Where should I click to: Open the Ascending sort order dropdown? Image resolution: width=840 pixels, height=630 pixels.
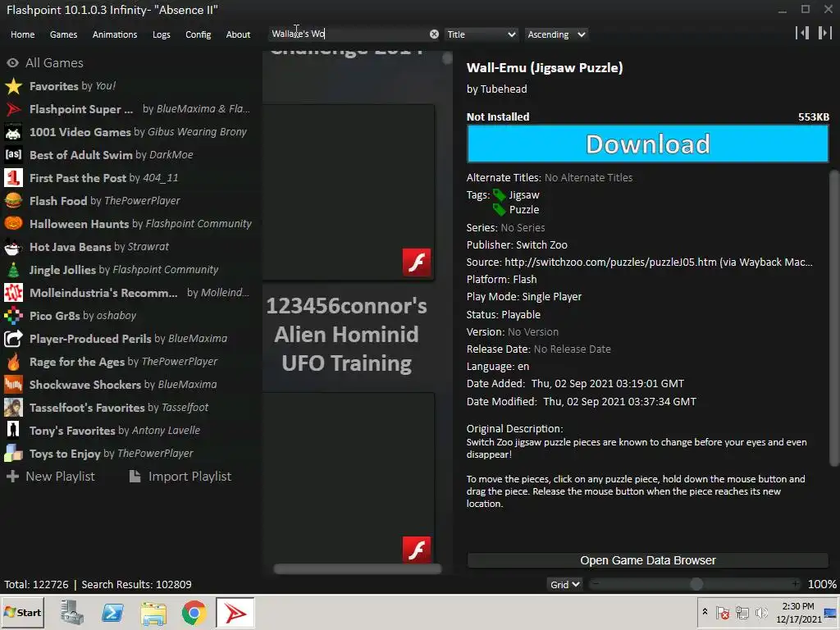[x=556, y=34]
